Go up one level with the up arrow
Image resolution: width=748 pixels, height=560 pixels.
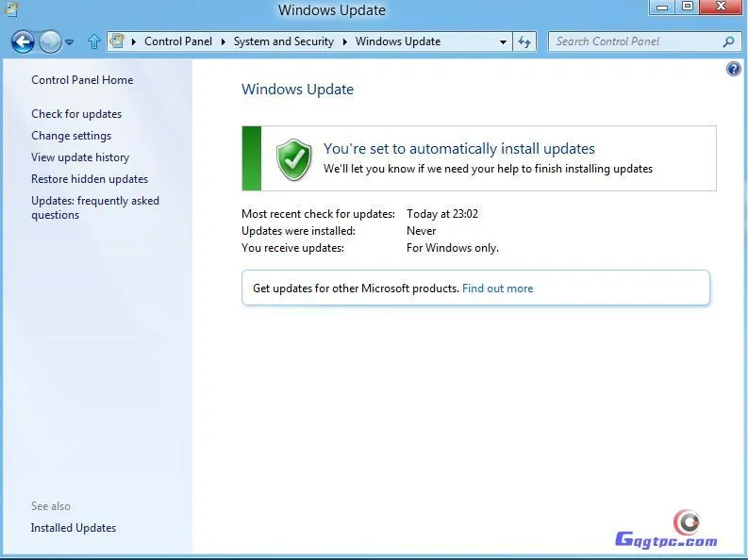93,41
